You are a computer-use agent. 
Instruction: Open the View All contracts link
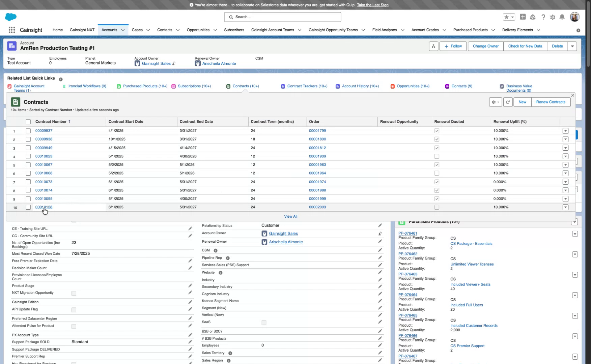click(290, 216)
